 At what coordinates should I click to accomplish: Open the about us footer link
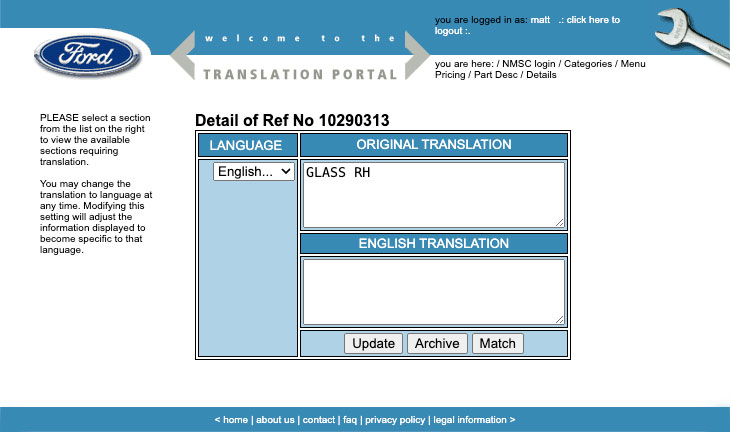[275, 419]
